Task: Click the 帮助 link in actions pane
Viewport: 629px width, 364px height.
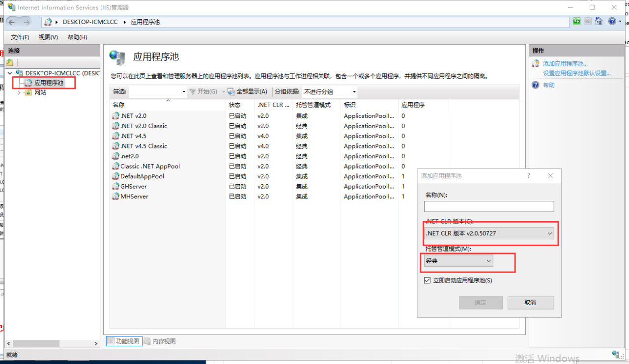Action: (x=549, y=85)
